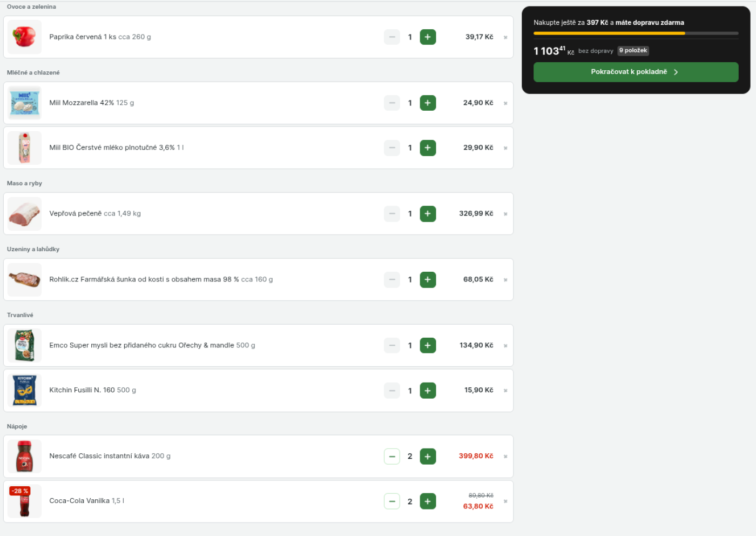
Task: Click Pokračovat k pokladně button
Action: 636,72
